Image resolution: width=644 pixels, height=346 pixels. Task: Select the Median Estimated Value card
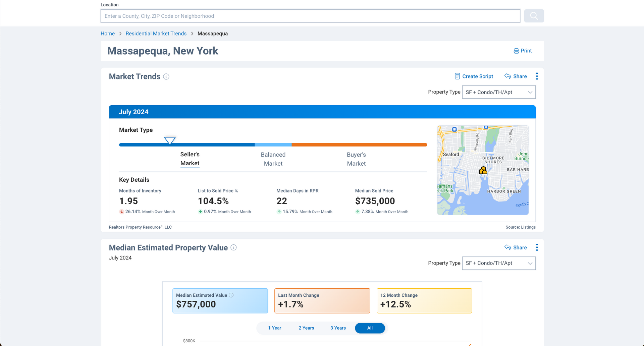pyautogui.click(x=220, y=301)
